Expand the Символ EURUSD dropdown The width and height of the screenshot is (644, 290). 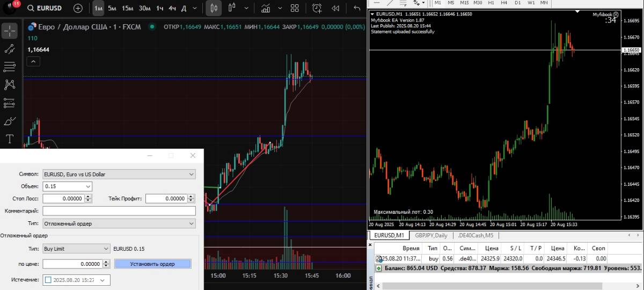point(192,174)
